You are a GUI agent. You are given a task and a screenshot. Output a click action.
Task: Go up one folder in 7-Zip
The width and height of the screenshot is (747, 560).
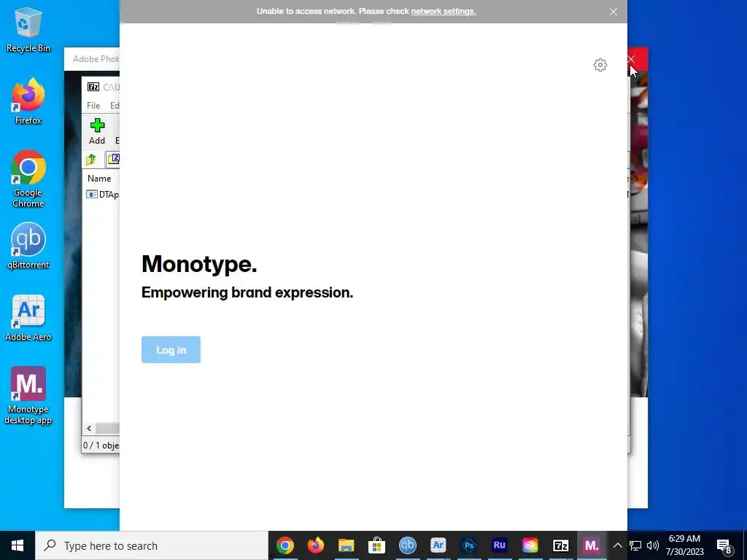point(91,159)
